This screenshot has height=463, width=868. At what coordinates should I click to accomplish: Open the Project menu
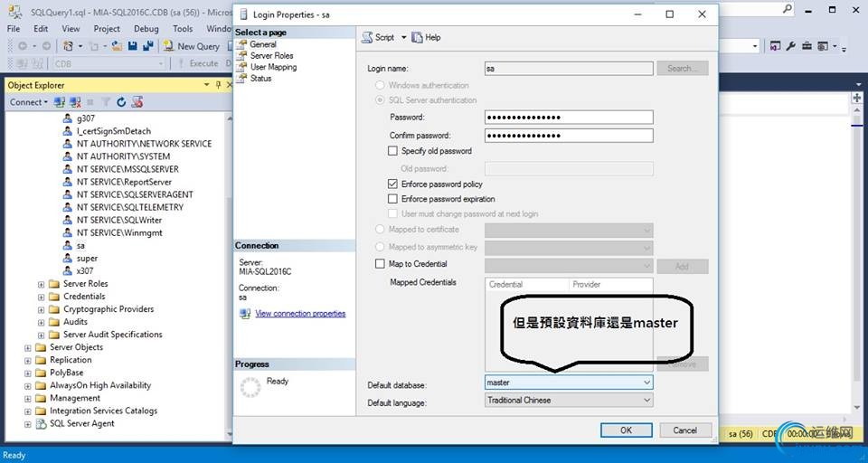click(x=107, y=29)
